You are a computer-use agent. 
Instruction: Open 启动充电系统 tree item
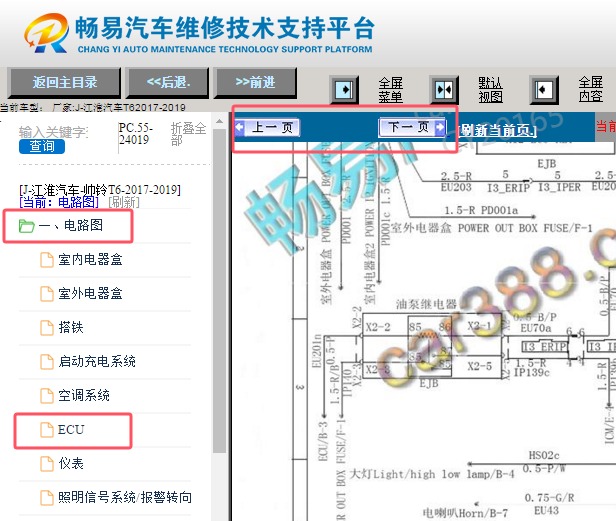pyautogui.click(x=97, y=361)
